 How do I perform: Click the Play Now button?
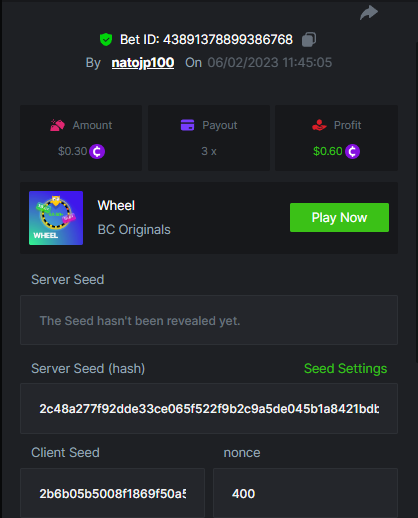339,217
